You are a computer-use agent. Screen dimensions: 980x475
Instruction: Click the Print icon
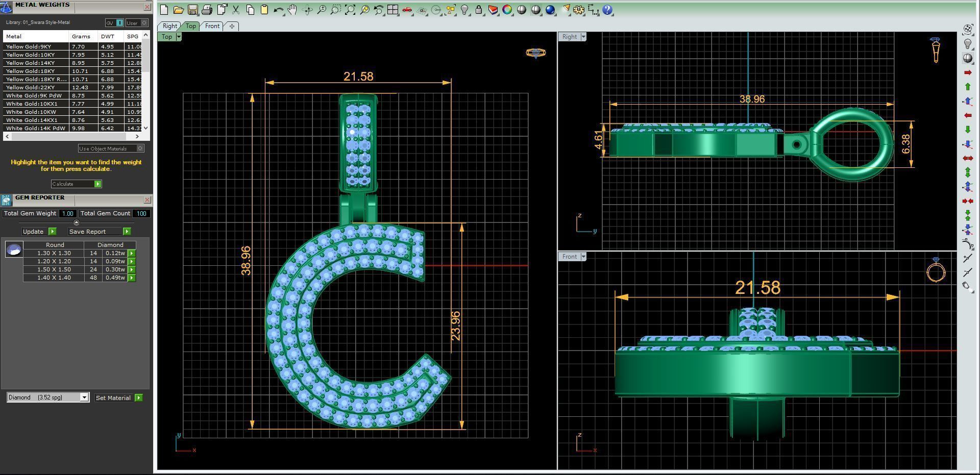(207, 10)
